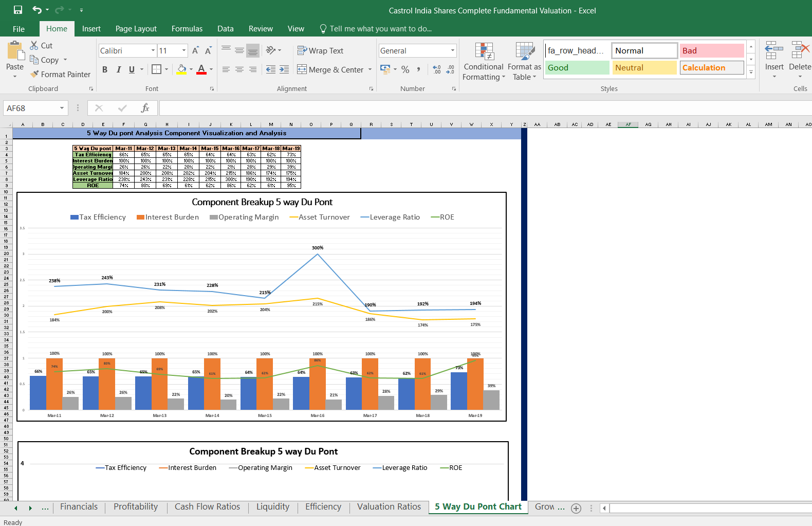Undo the last action

point(37,10)
